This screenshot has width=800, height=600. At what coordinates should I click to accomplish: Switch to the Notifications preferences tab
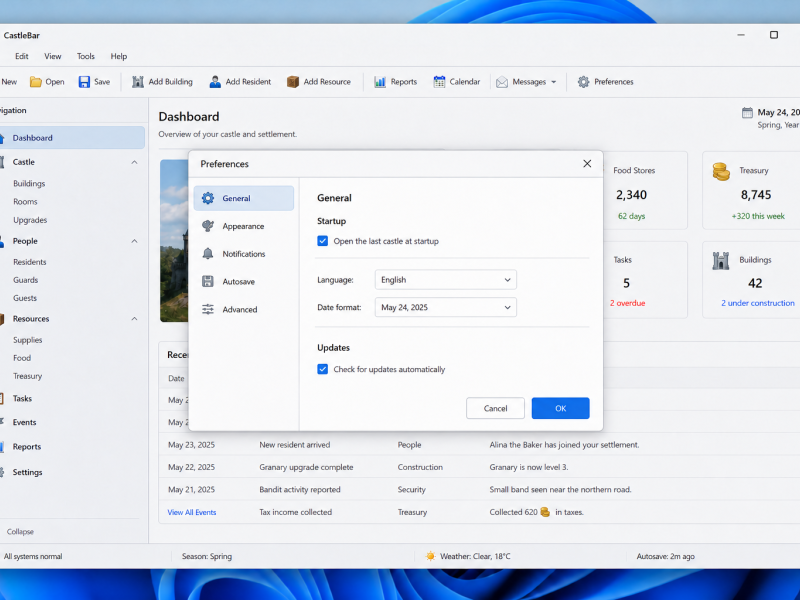click(243, 254)
